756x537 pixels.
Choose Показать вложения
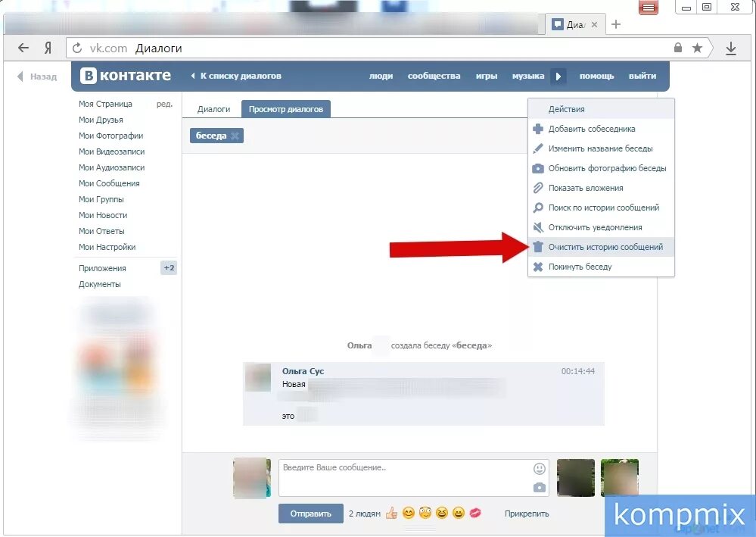601,188
